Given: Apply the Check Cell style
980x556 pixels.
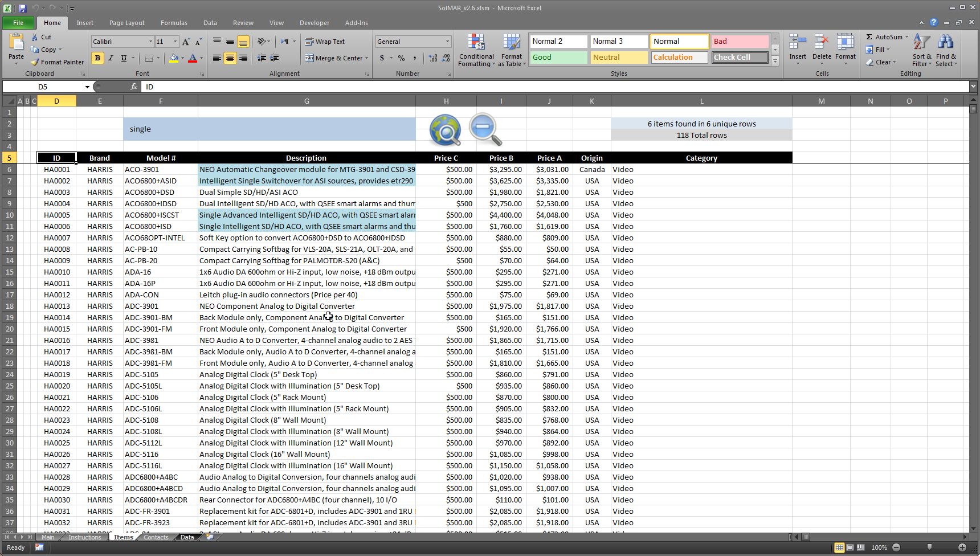Looking at the screenshot, I should pyautogui.click(x=740, y=58).
